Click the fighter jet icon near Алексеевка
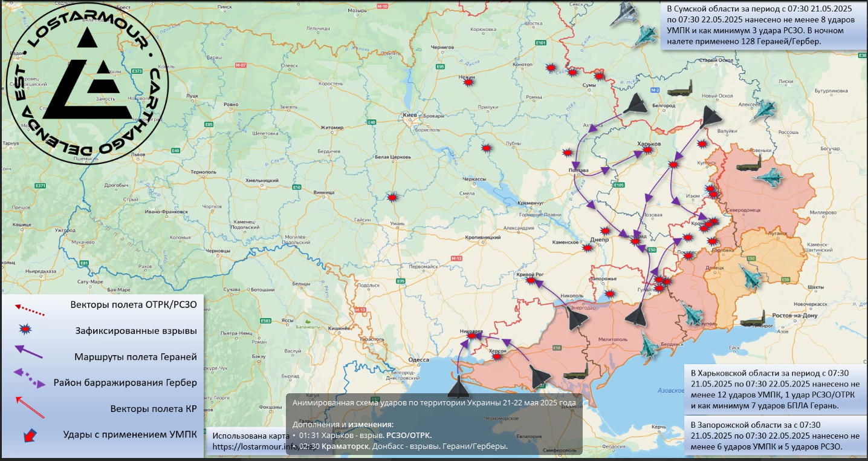Image resolution: width=868 pixels, height=461 pixels. tap(763, 109)
